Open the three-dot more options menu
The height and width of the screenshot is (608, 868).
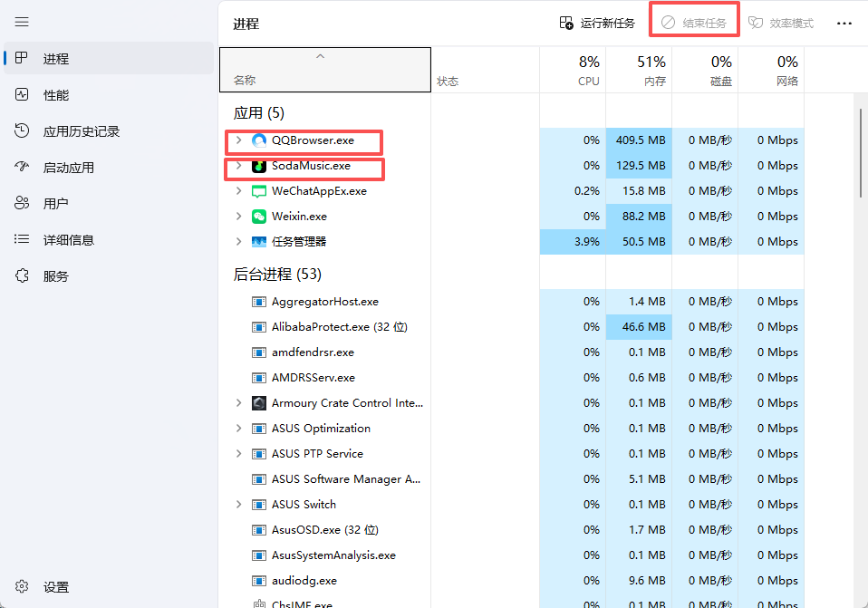[844, 23]
